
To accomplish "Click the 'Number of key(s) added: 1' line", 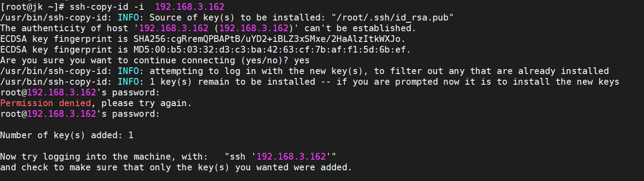I will [x=67, y=135].
